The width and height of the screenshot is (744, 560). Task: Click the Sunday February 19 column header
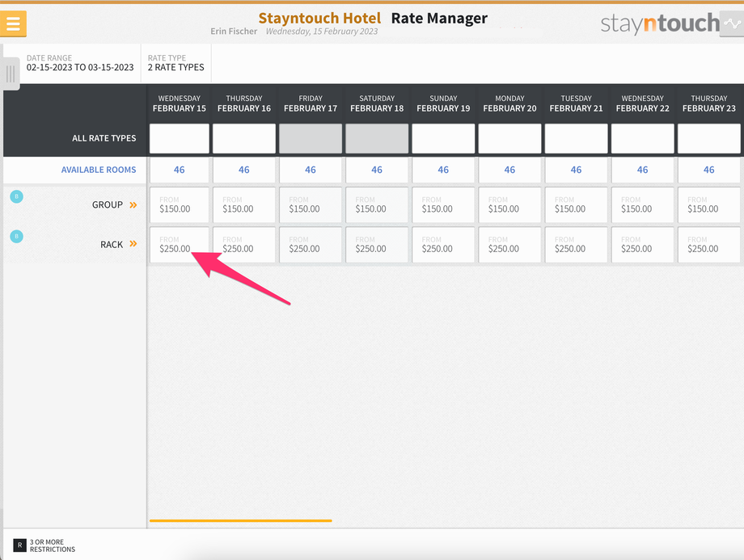point(443,103)
